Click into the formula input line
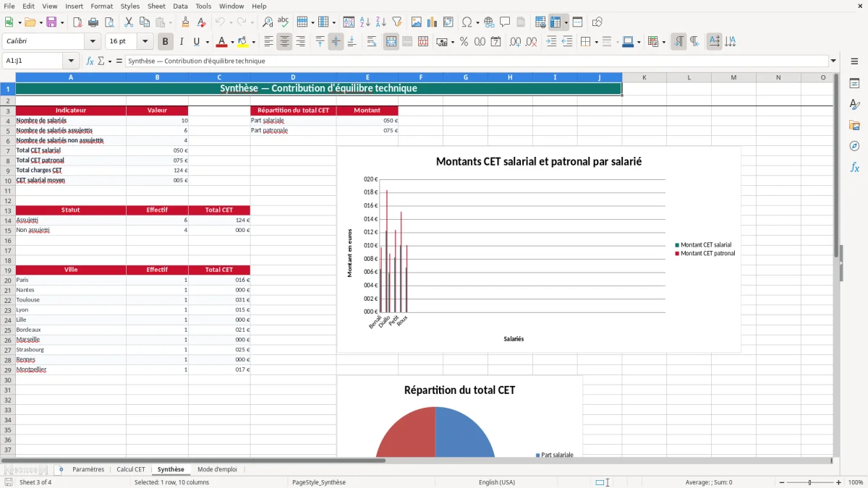 477,61
